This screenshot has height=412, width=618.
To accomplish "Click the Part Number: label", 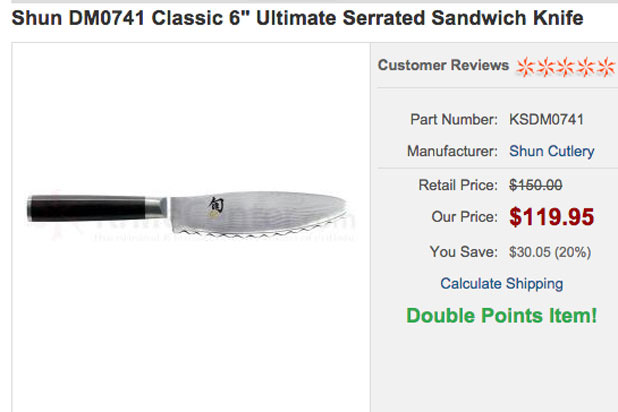I will (x=454, y=120).
